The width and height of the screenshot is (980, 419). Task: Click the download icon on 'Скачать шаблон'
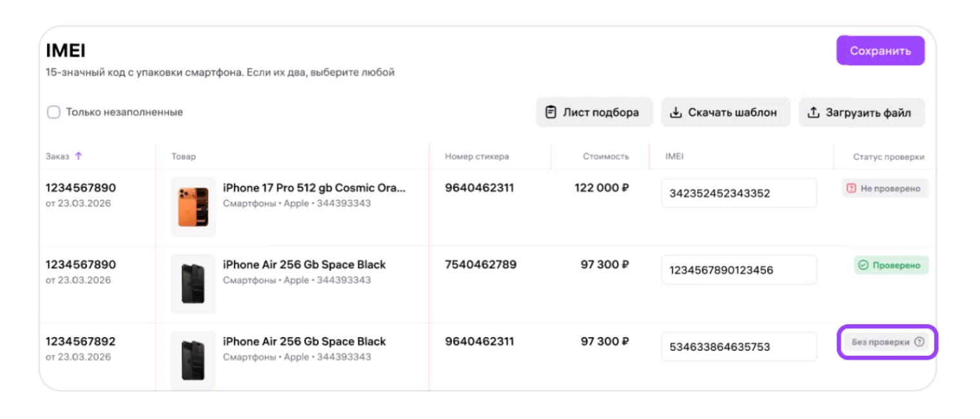(x=676, y=112)
